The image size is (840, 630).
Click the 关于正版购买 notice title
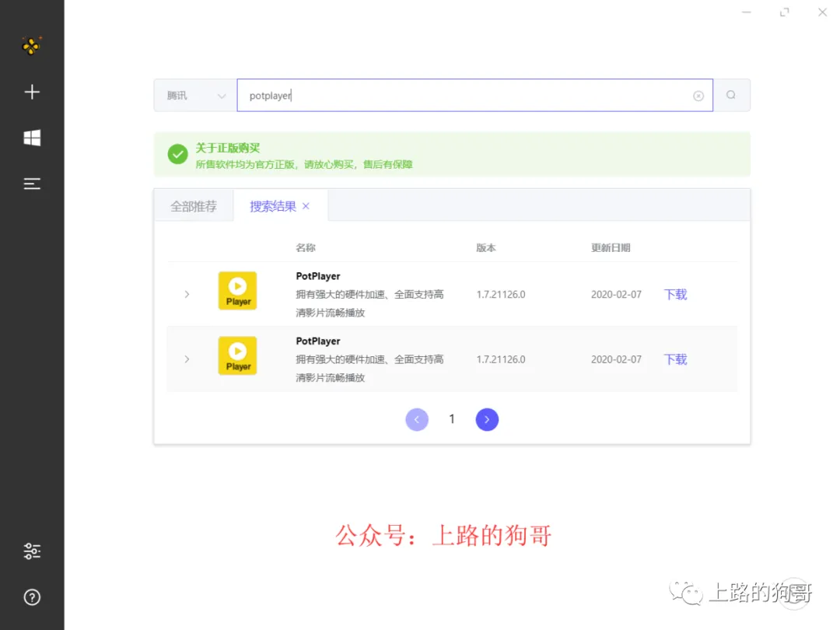pyautogui.click(x=228, y=148)
